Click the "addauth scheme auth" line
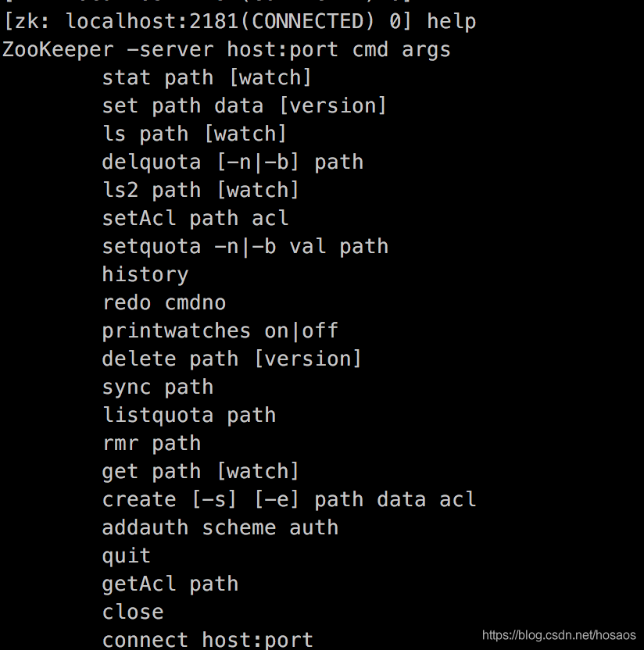 click(220, 527)
